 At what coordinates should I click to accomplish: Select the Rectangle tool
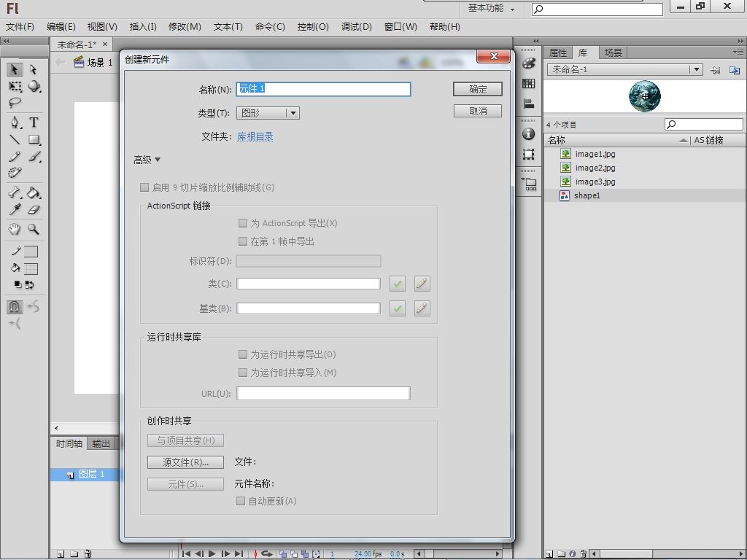tap(34, 139)
